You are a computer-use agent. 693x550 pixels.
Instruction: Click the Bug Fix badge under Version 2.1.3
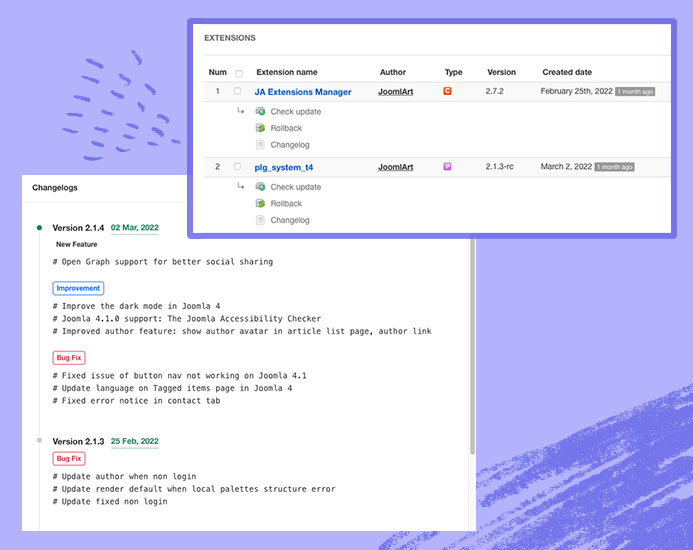pos(69,458)
